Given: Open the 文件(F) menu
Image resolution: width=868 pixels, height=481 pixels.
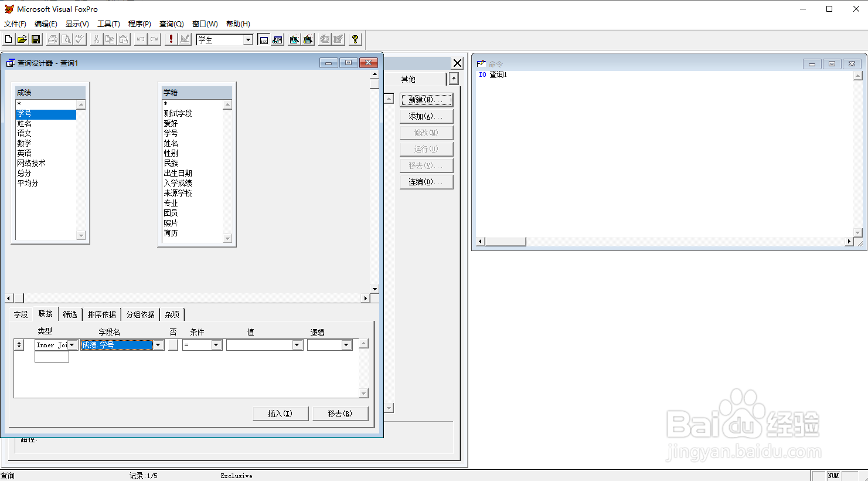Looking at the screenshot, I should [15, 24].
